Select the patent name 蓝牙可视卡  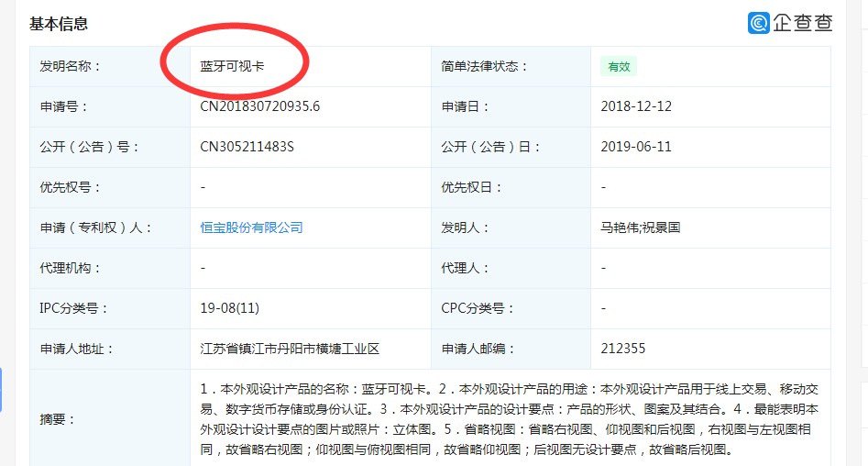coord(232,66)
